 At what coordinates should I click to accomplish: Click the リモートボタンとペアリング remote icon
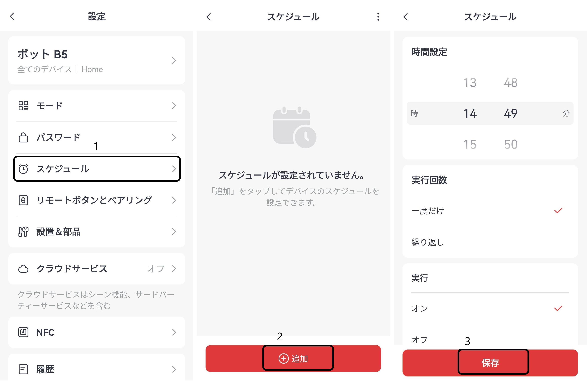click(x=23, y=200)
